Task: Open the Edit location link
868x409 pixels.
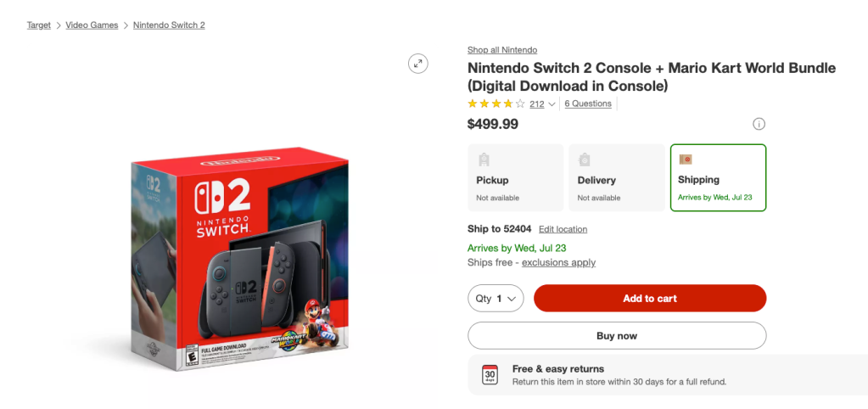Action: point(563,229)
